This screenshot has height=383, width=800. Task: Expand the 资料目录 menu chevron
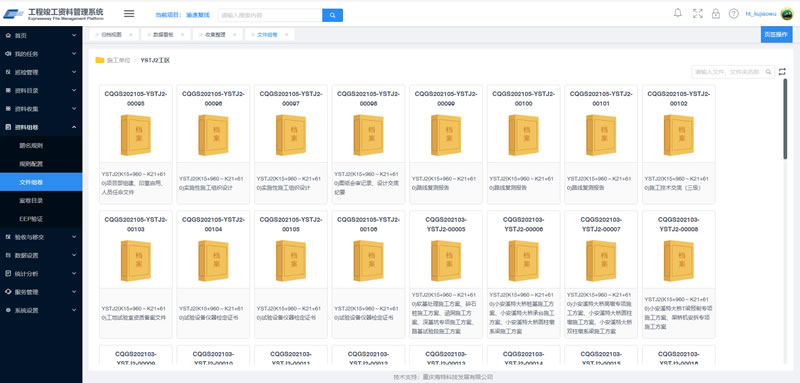[x=74, y=90]
